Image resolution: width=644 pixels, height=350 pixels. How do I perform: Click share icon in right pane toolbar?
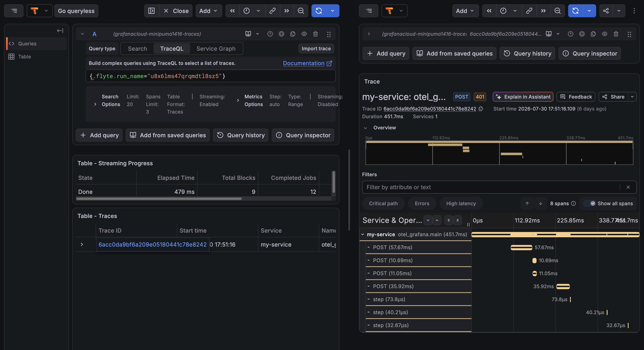tap(606, 11)
